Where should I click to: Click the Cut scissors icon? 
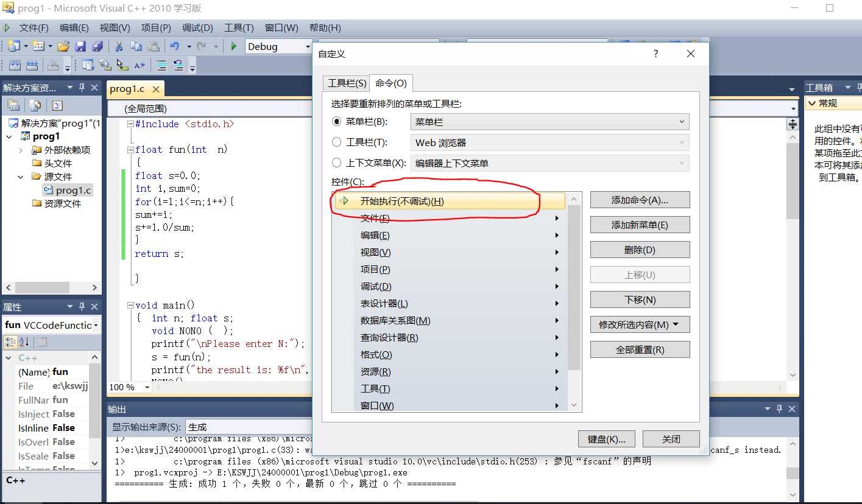click(119, 46)
